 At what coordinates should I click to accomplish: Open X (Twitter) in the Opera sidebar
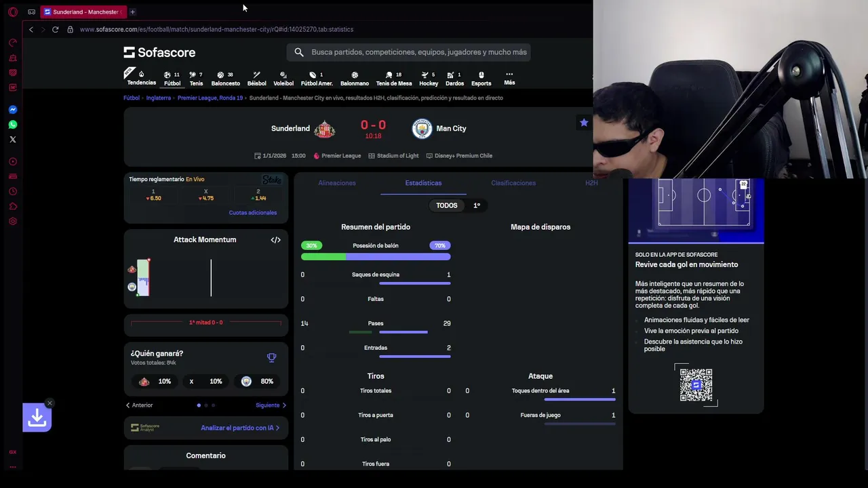click(x=13, y=140)
